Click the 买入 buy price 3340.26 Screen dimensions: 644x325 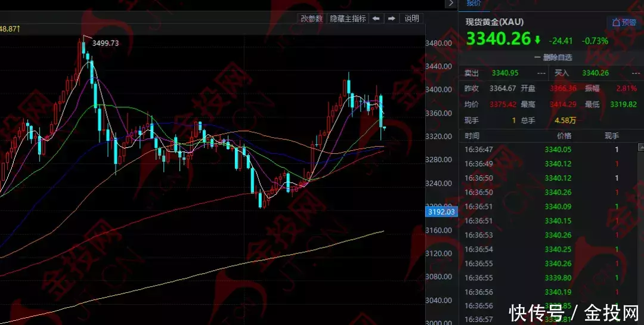[x=595, y=73]
